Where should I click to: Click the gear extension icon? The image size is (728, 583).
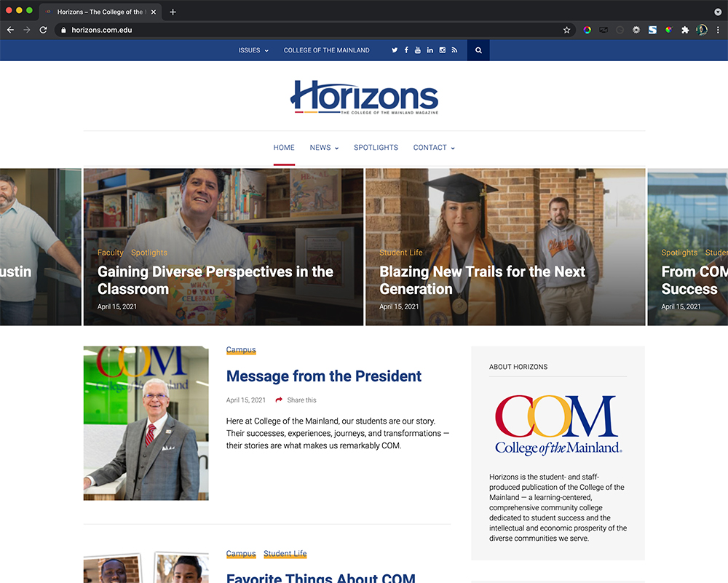(636, 30)
